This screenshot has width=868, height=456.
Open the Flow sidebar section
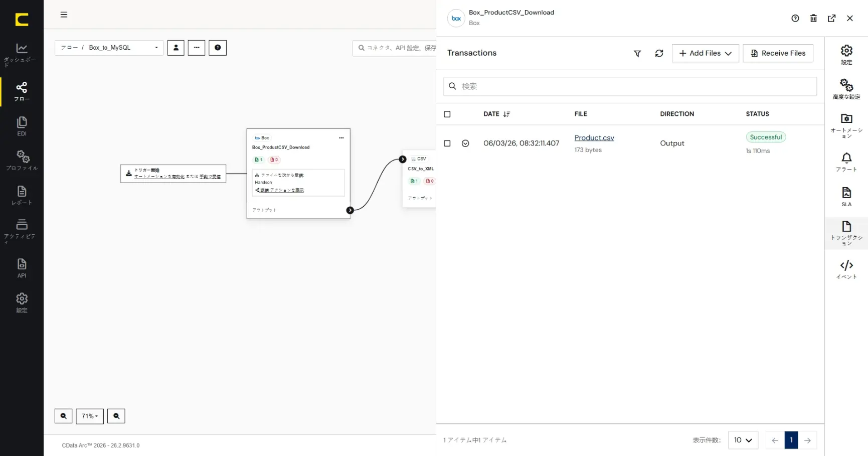pos(22,91)
